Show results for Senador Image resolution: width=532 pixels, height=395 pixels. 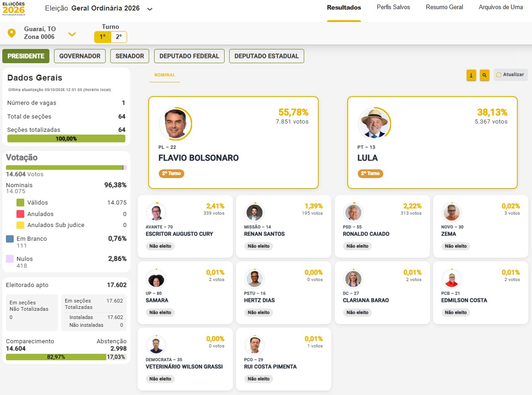coord(129,56)
